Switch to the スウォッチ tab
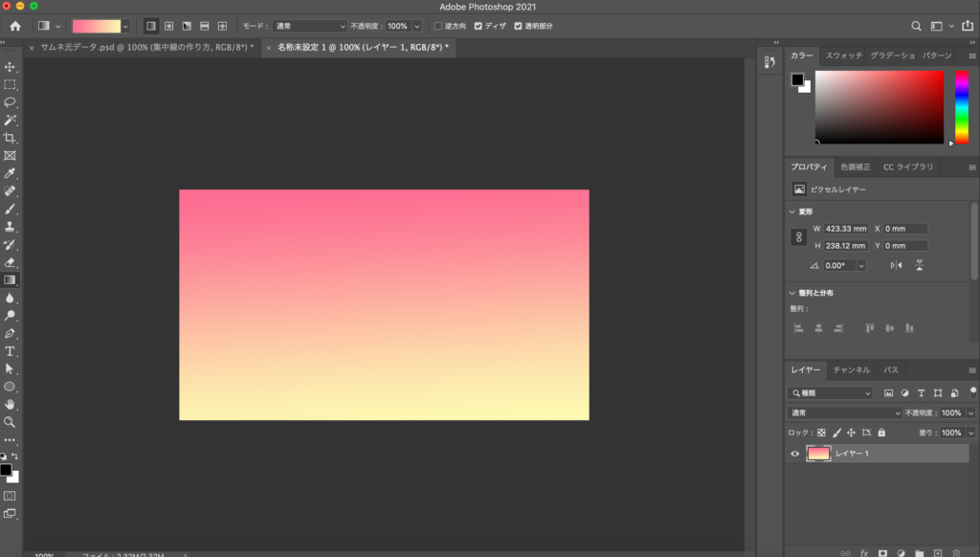This screenshot has width=980, height=557. pyautogui.click(x=843, y=56)
